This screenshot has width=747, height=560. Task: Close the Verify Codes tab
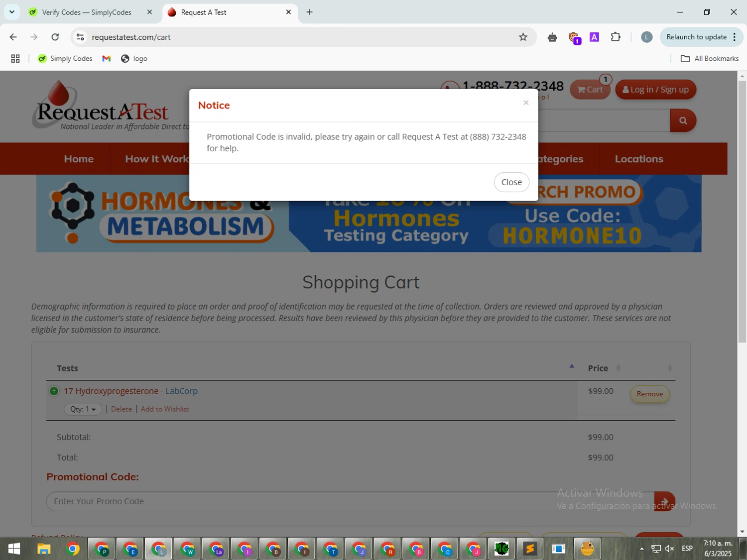point(149,12)
